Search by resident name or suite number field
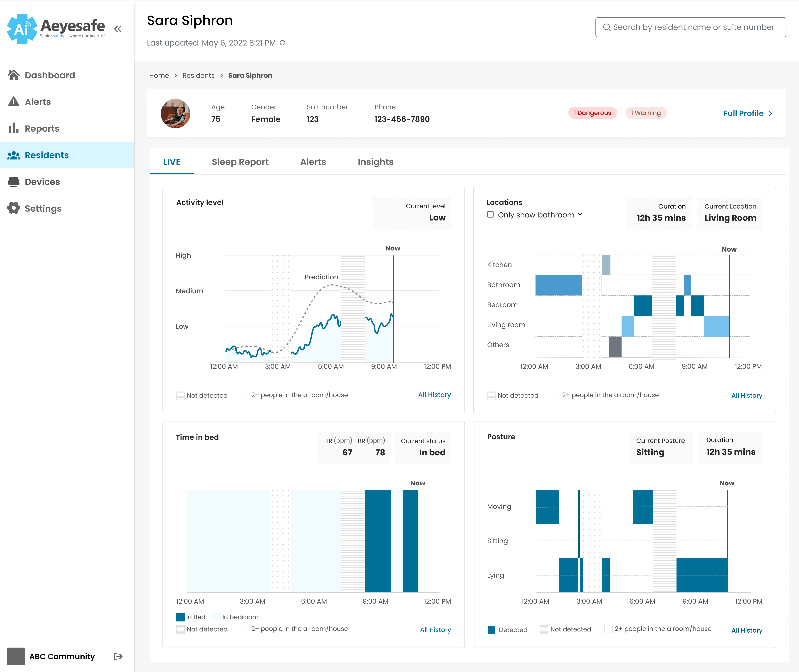The height and width of the screenshot is (672, 799). [690, 27]
